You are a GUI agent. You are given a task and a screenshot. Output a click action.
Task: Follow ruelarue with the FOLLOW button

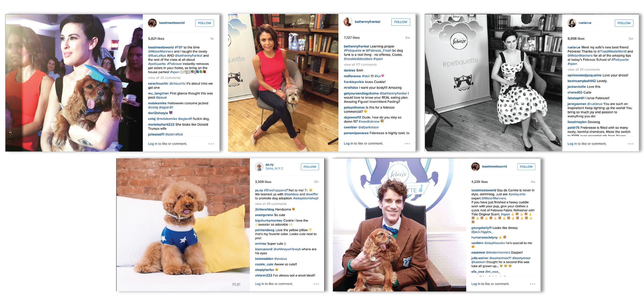(624, 23)
